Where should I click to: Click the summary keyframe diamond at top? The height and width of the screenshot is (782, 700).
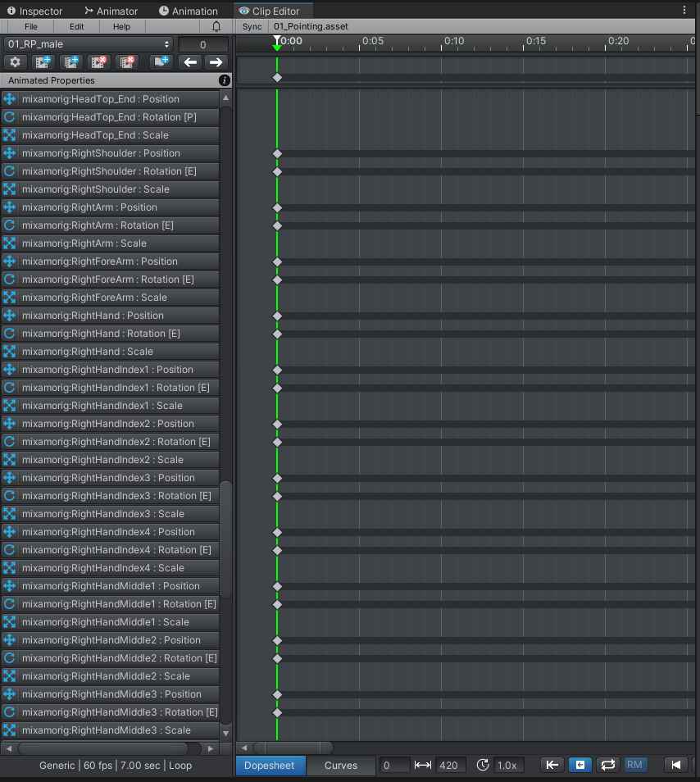(277, 77)
